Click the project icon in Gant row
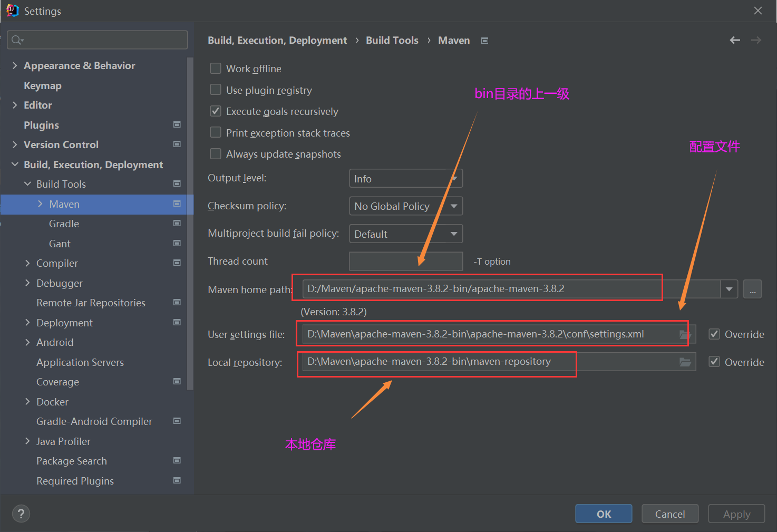 click(x=177, y=243)
